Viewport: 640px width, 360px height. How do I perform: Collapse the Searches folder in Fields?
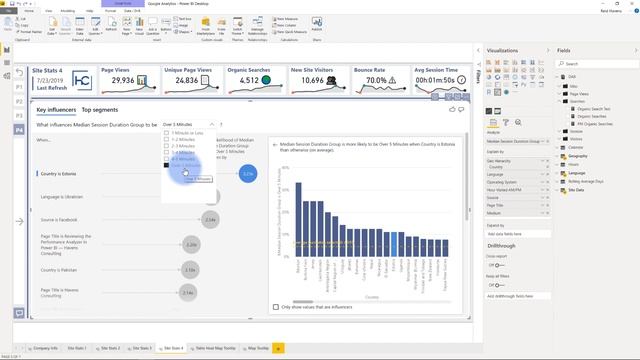click(559, 101)
